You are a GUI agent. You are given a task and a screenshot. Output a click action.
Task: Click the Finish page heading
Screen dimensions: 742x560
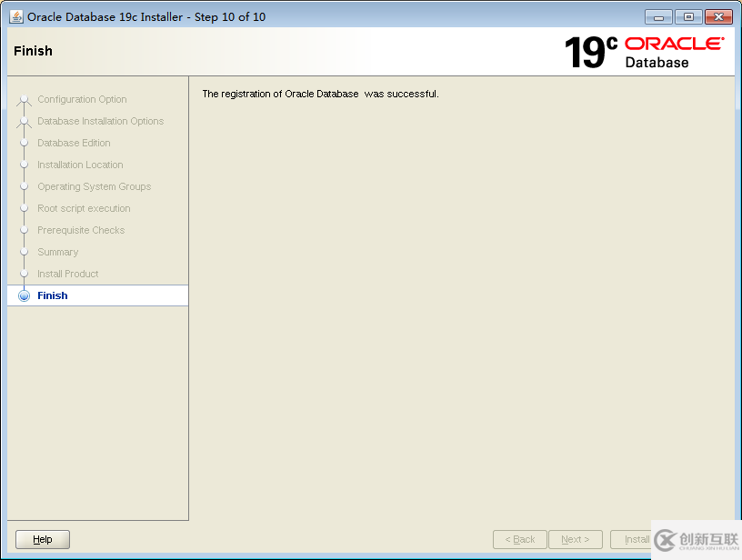tap(33, 51)
